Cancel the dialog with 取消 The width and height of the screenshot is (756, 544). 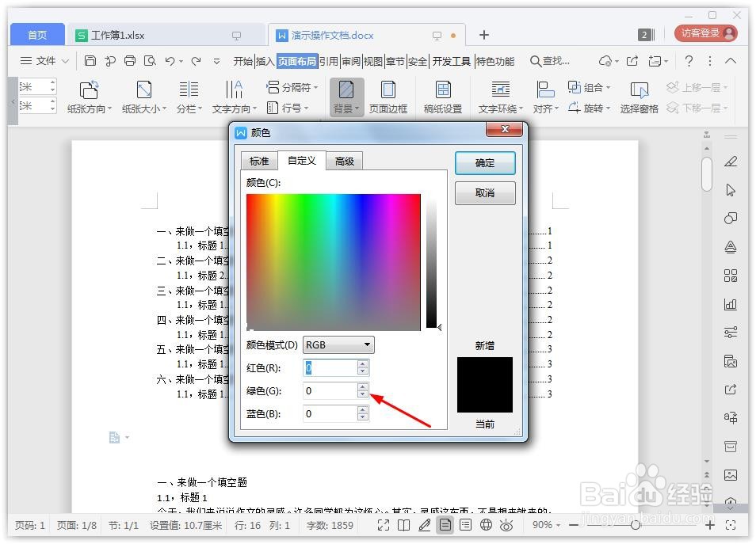coord(484,192)
